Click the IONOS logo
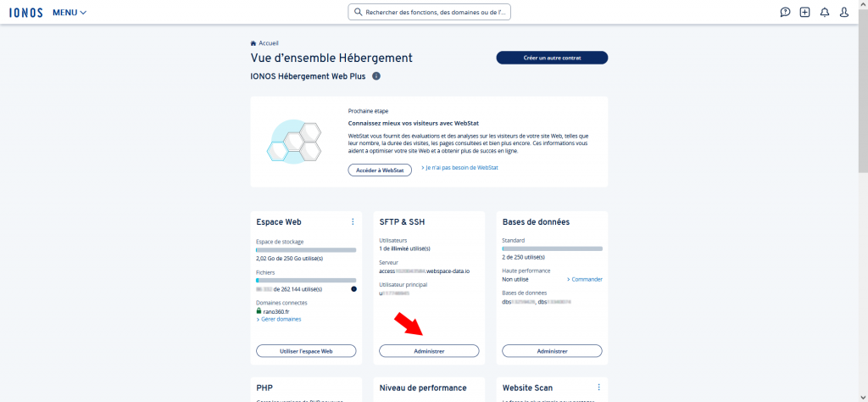The width and height of the screenshot is (868, 402). [26, 12]
